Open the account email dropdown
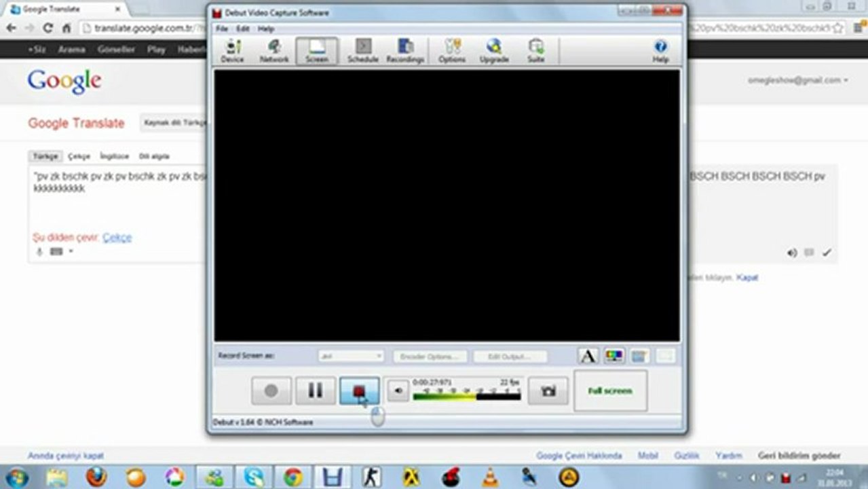The height and width of the screenshot is (489, 868). tap(797, 80)
